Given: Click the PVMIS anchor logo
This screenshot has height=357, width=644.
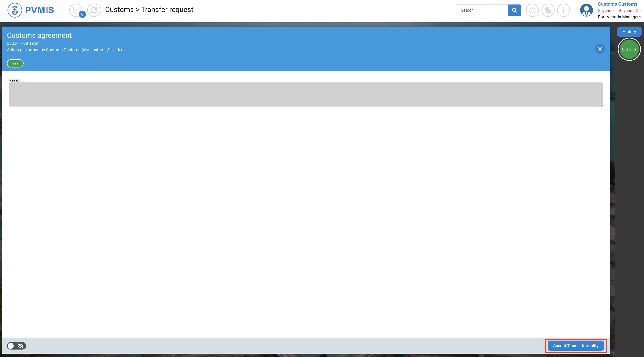Looking at the screenshot, I should coord(15,10).
